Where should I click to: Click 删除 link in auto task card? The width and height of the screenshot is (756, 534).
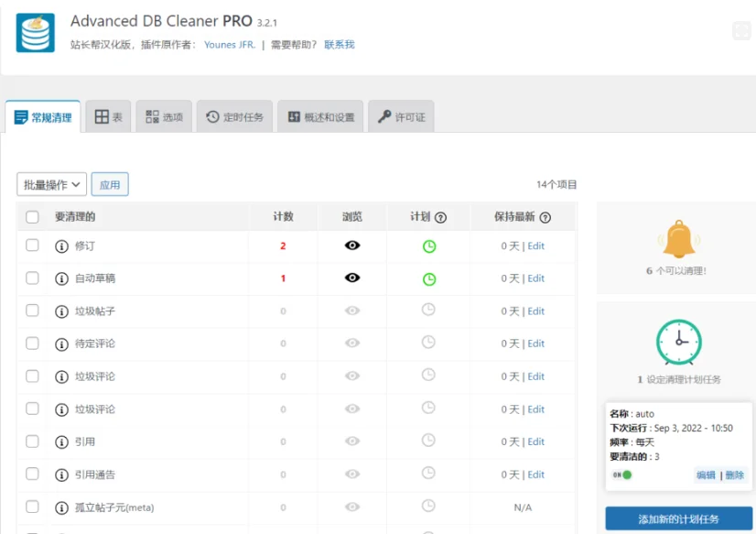point(734,475)
